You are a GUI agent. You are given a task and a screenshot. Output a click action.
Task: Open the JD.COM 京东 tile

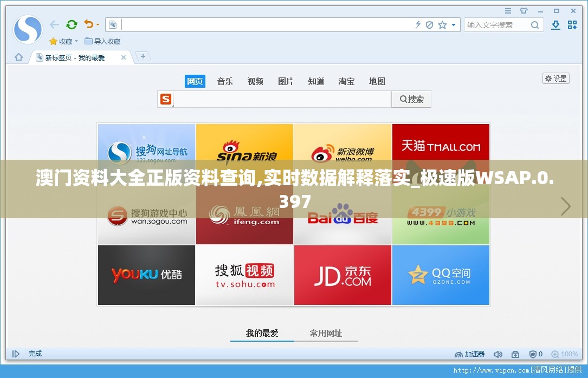pos(343,275)
